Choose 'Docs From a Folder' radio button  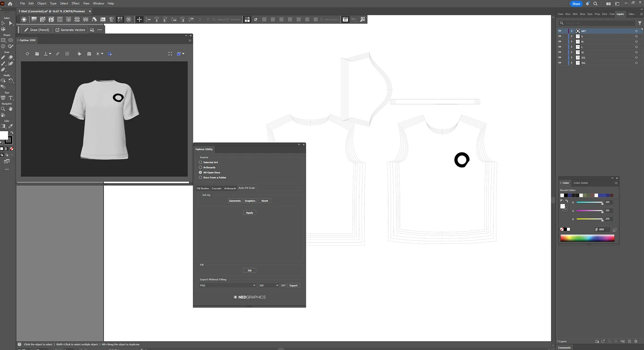pyautogui.click(x=200, y=178)
